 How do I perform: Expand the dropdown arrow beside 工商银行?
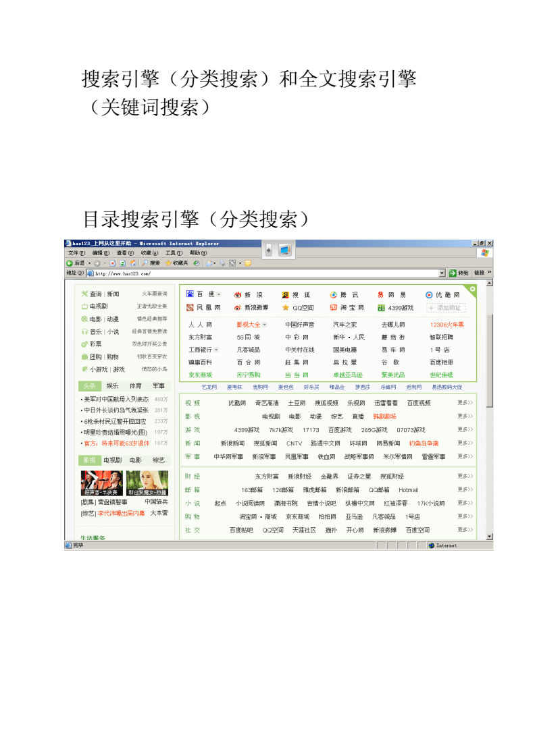point(216,350)
